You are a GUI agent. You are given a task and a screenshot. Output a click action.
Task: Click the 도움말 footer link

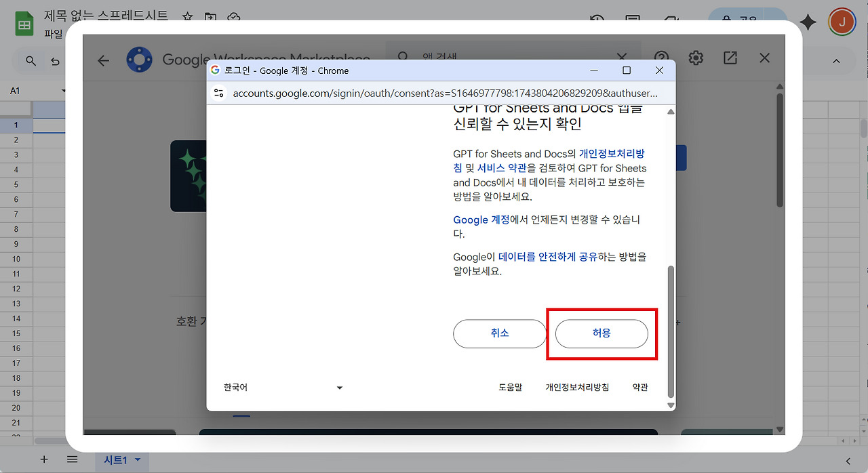(x=510, y=388)
